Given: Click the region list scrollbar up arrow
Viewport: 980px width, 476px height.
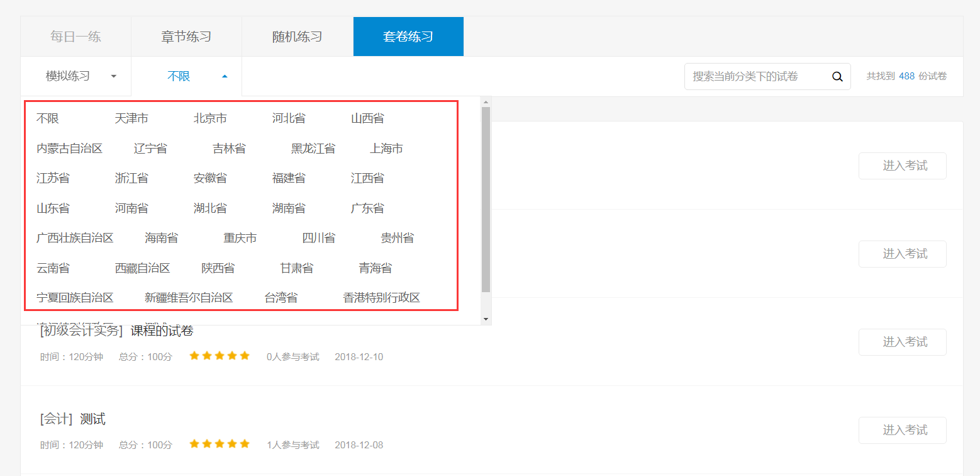Looking at the screenshot, I should [x=486, y=101].
